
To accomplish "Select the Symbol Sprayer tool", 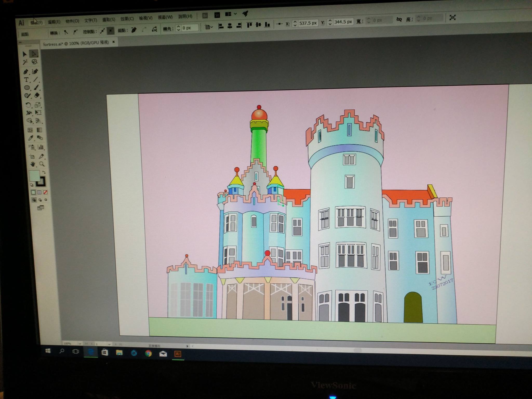I will (x=31, y=148).
